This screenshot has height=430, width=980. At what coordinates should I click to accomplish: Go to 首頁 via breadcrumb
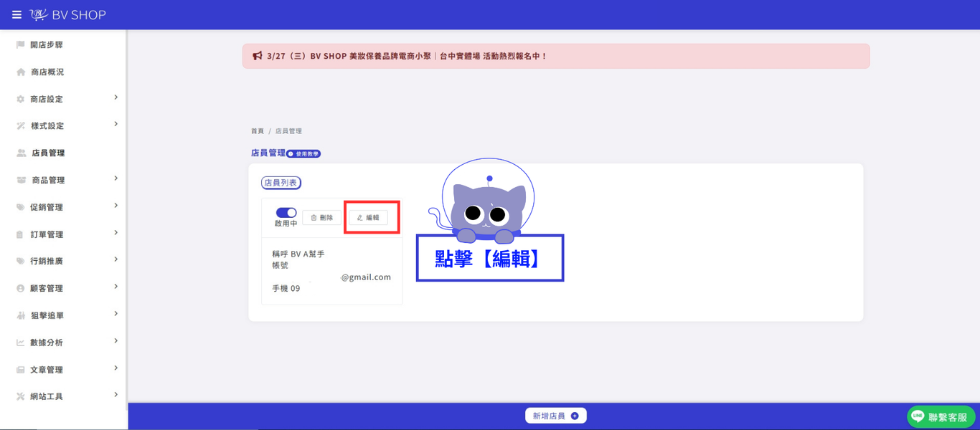point(258,131)
